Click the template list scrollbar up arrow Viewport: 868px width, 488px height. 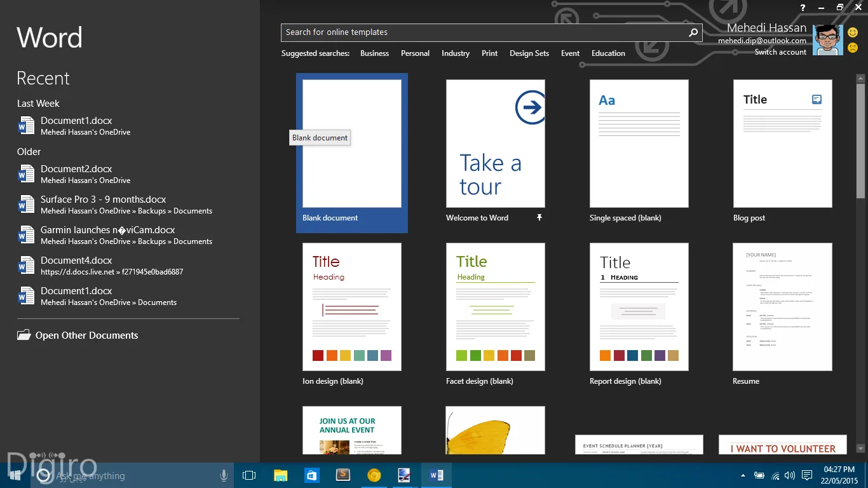click(861, 79)
